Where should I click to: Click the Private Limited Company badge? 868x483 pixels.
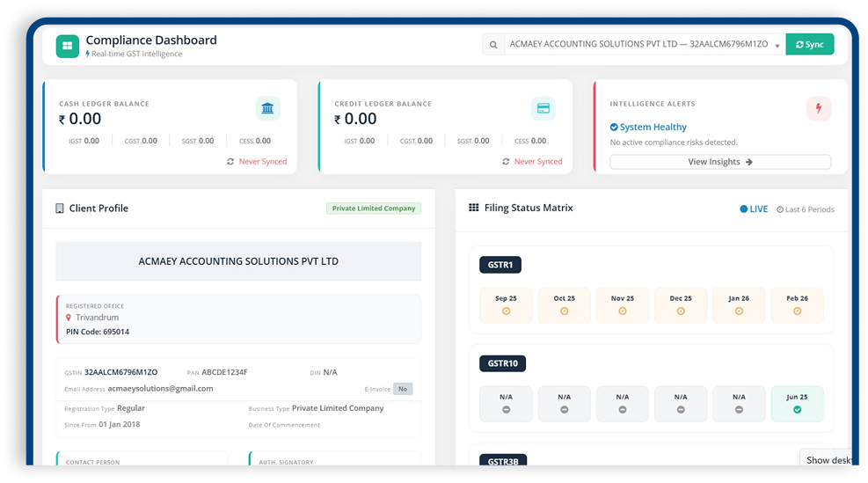pyautogui.click(x=374, y=209)
